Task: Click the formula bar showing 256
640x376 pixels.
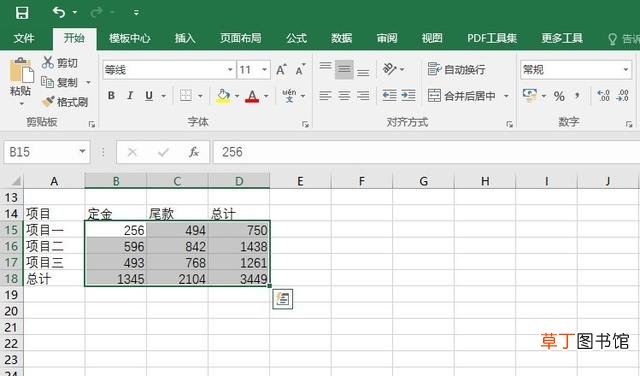Action: [427, 152]
